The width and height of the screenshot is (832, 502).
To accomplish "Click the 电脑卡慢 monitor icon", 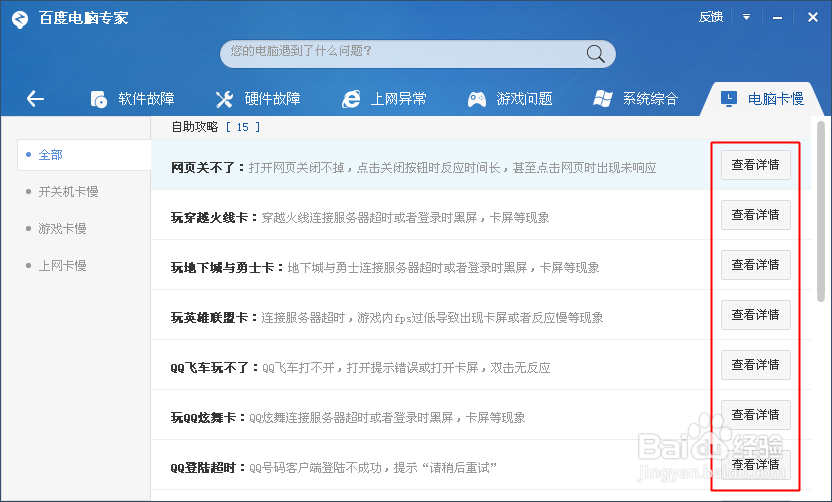I will [x=729, y=99].
